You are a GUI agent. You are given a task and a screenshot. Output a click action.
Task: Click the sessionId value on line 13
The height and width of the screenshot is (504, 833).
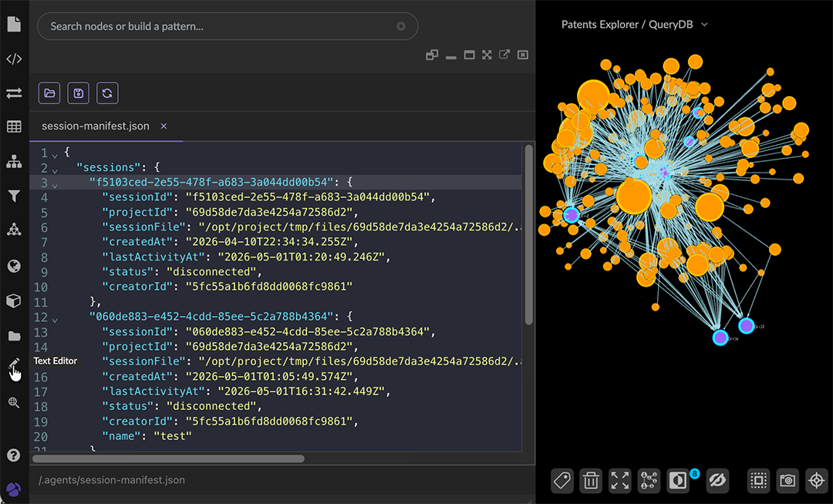pos(307,331)
